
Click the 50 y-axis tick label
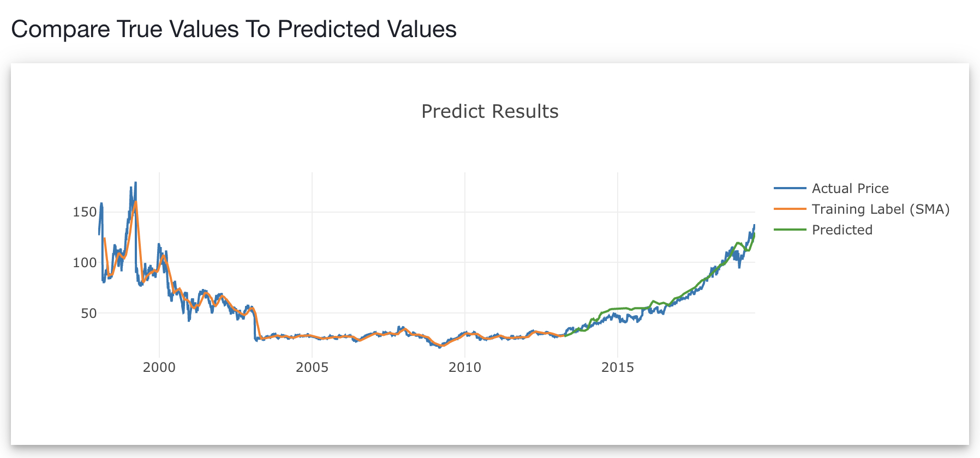88,314
